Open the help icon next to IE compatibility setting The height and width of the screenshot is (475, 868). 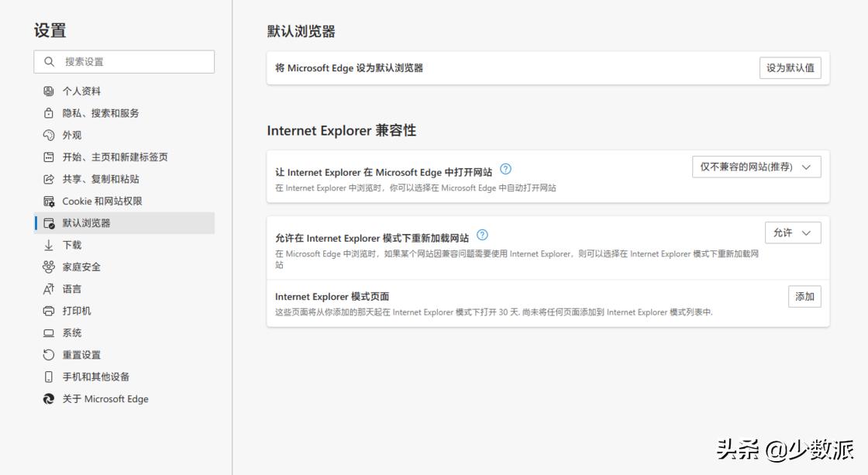[x=507, y=170]
